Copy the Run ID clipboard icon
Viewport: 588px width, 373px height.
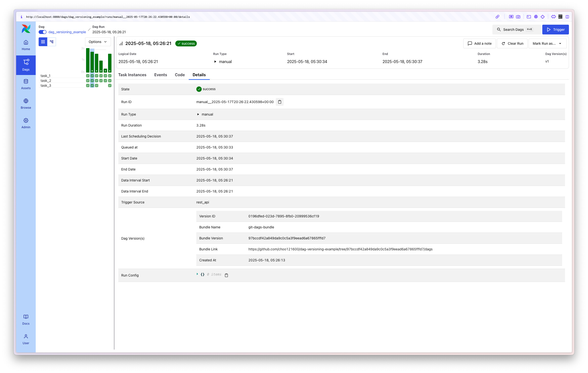coord(280,102)
